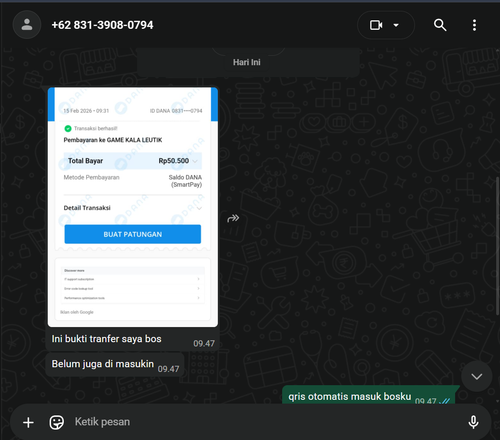Open the emoji and sticker picker
Image resolution: width=500 pixels, height=440 pixels.
tap(57, 422)
